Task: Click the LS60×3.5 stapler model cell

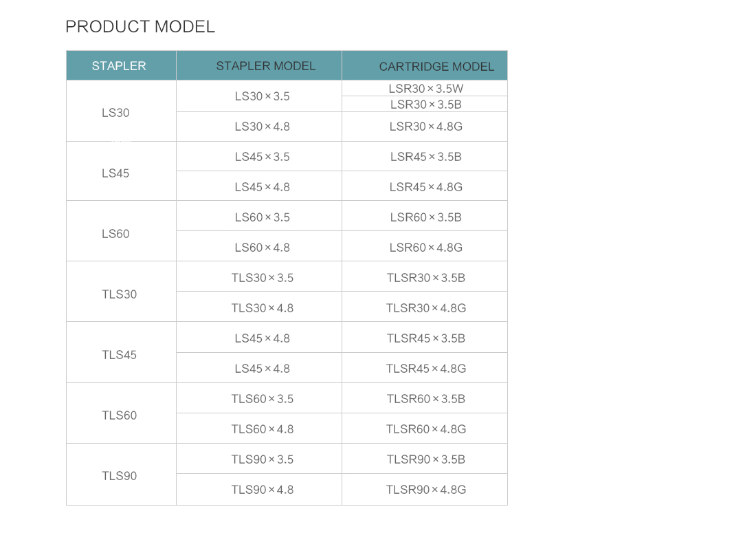Action: 259,216
